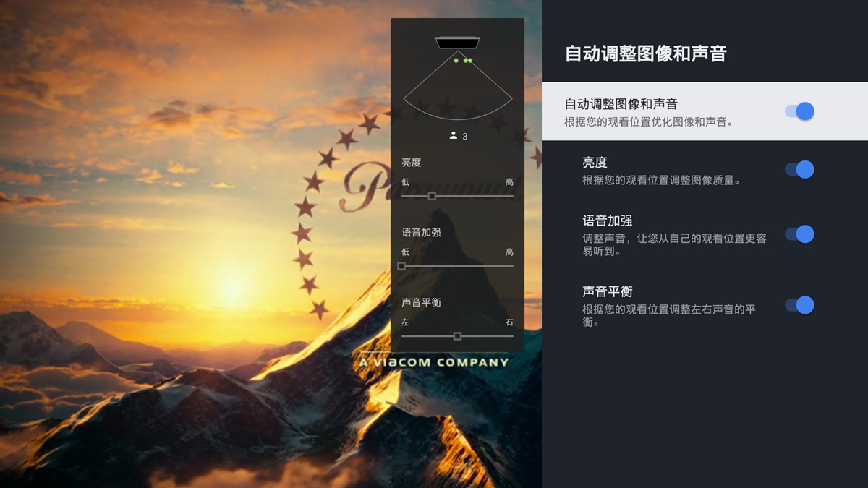The width and height of the screenshot is (868, 488).
Task: Select the 声音平衡 settings row
Action: tap(705, 306)
